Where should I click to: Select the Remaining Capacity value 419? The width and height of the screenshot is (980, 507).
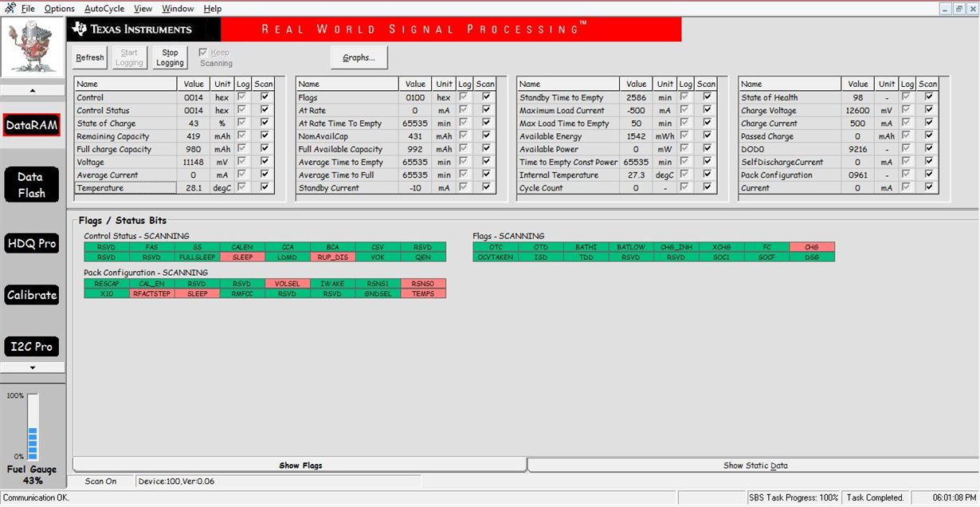[194, 136]
